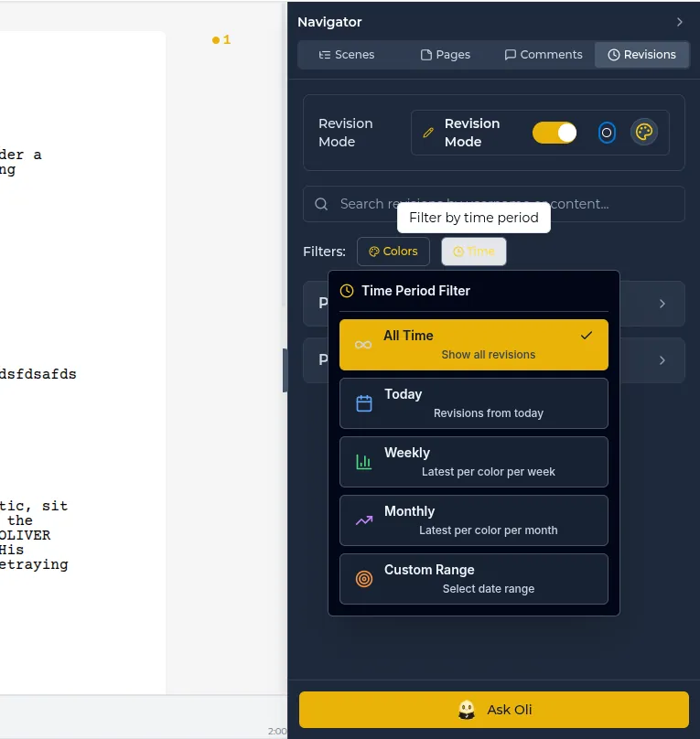This screenshot has height=739, width=700.
Task: Click the 'Revisions from today' description
Action: tap(489, 413)
